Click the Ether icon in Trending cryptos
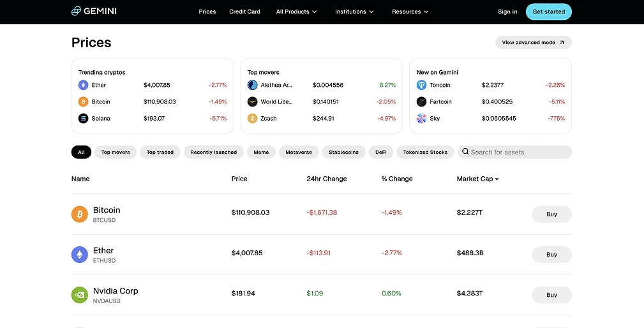The image size is (644, 328). pos(84,85)
